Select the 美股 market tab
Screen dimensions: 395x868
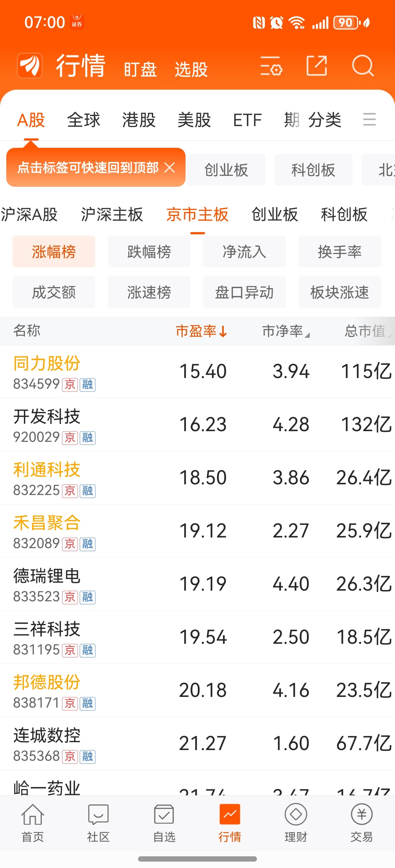(x=194, y=120)
